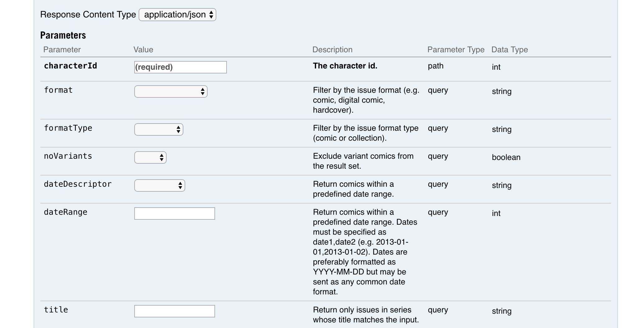Click the Data Type column header

point(509,50)
